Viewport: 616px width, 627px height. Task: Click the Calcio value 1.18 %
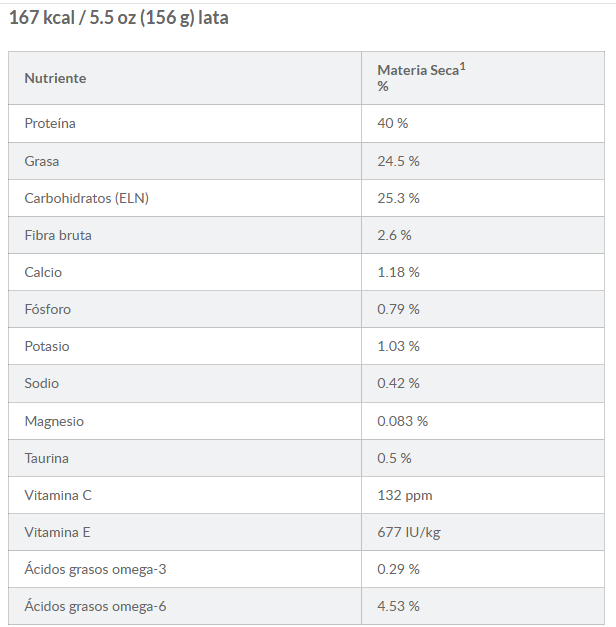pyautogui.click(x=398, y=272)
